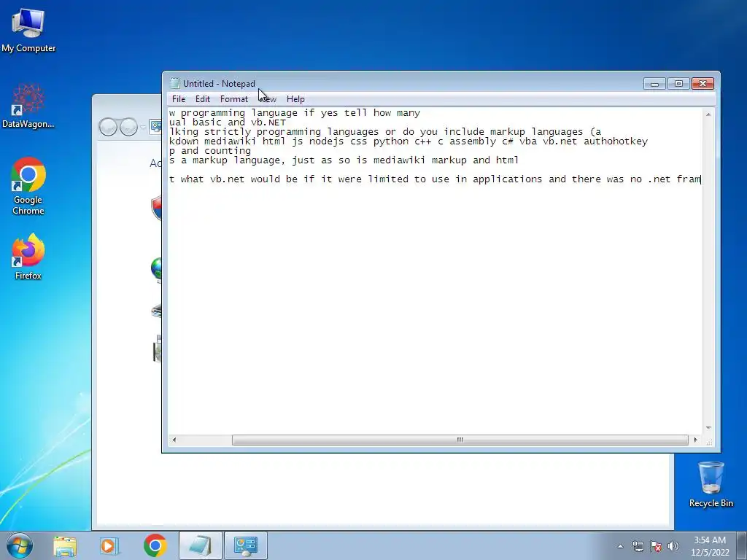
Task: Open the network status tray icon
Action: click(x=638, y=546)
